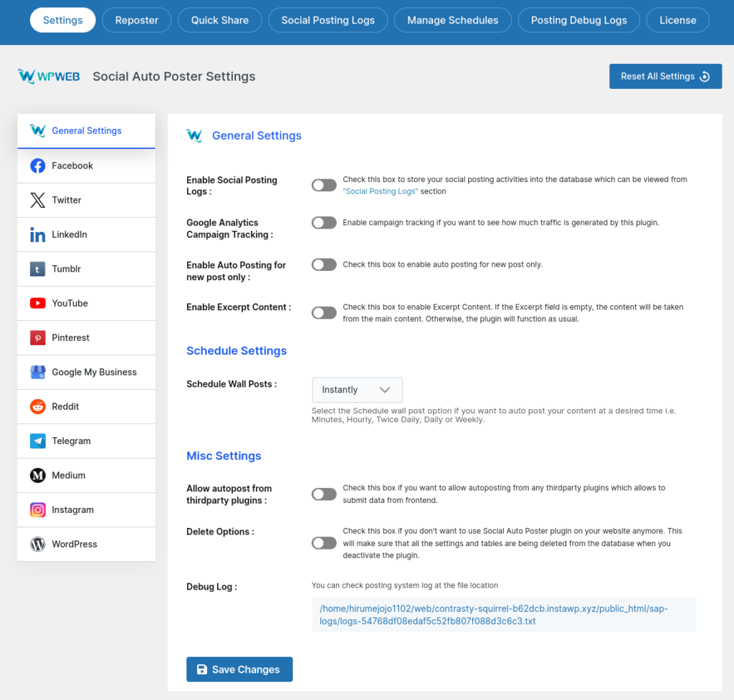The height and width of the screenshot is (700, 734).
Task: Click the Twitter X icon in sidebar
Action: pos(38,201)
